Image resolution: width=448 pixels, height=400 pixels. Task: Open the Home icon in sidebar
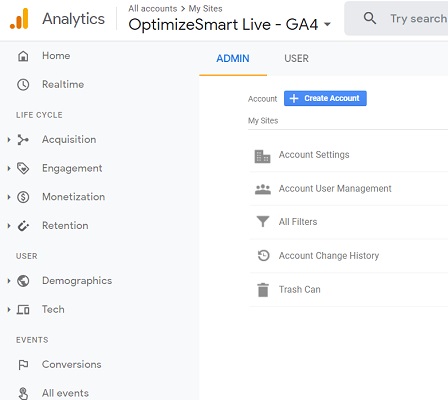(23, 56)
